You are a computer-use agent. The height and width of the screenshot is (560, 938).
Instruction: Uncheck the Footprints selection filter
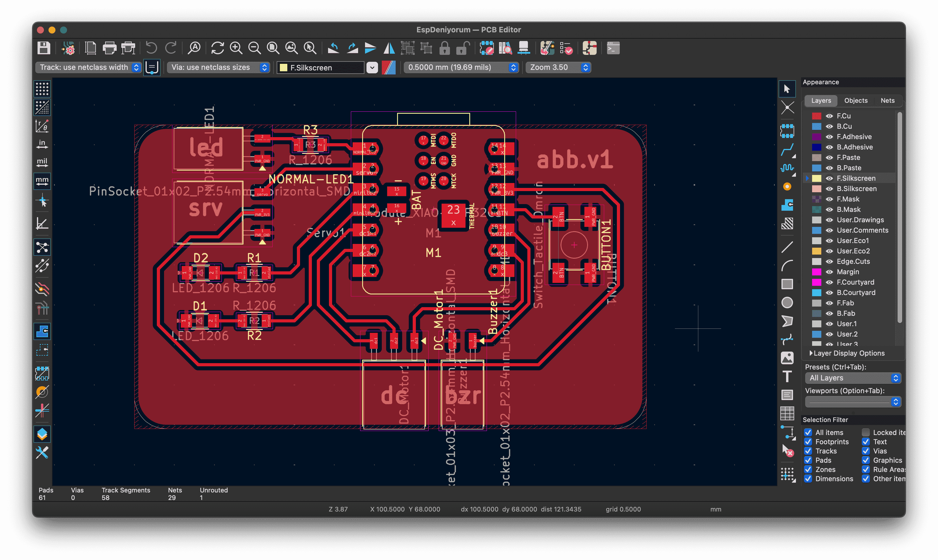(x=808, y=442)
